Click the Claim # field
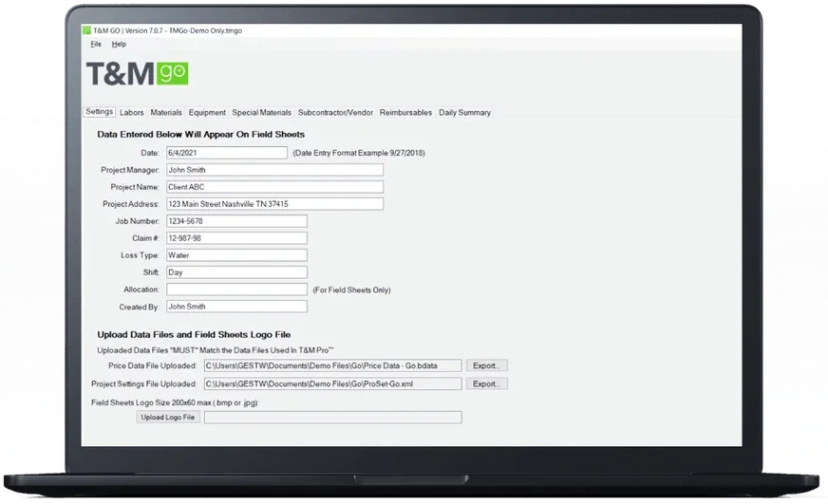Image resolution: width=828 pixels, height=504 pixels. 236,238
